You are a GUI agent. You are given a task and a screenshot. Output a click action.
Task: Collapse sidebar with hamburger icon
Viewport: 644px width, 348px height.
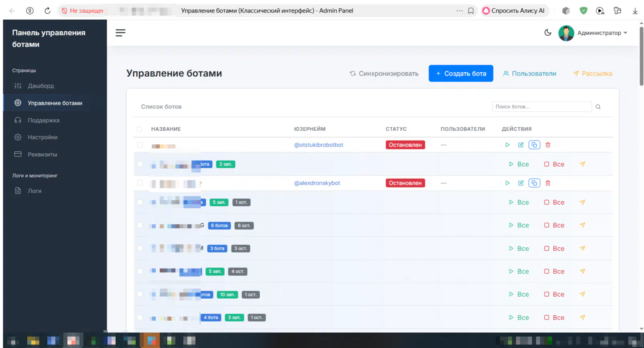tap(120, 33)
